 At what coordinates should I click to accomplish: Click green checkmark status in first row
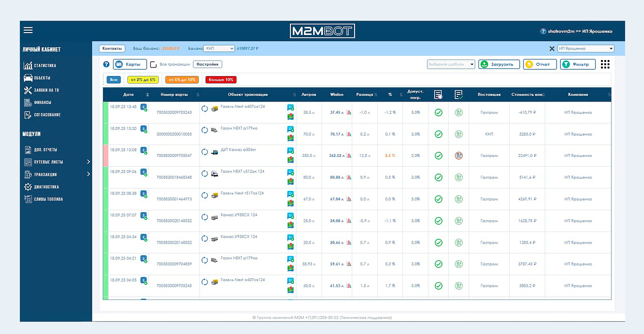tap(438, 112)
